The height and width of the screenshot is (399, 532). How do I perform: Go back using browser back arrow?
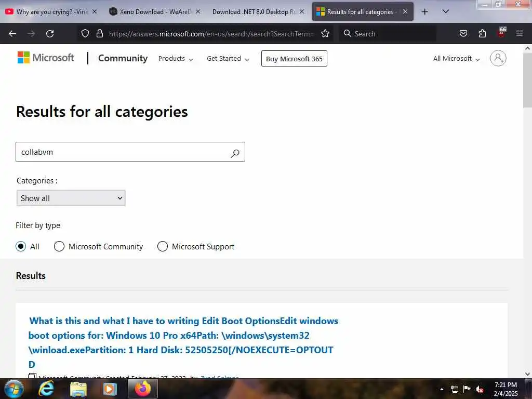pos(12,34)
